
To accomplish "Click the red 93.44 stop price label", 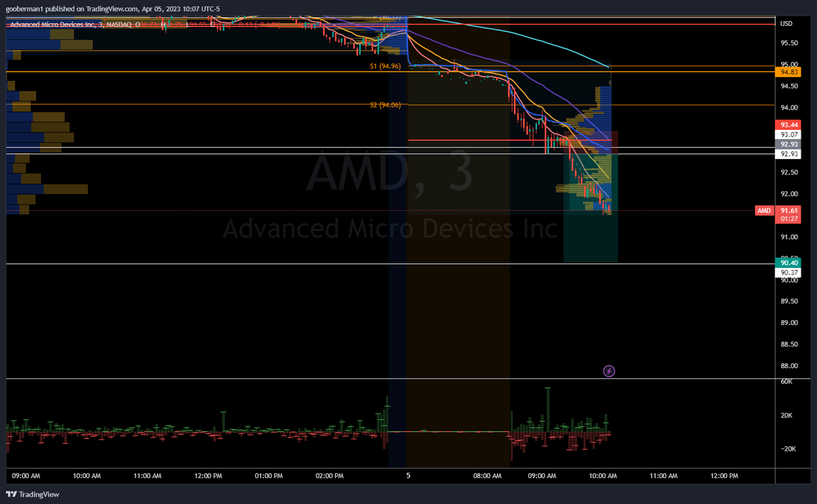I will point(790,124).
